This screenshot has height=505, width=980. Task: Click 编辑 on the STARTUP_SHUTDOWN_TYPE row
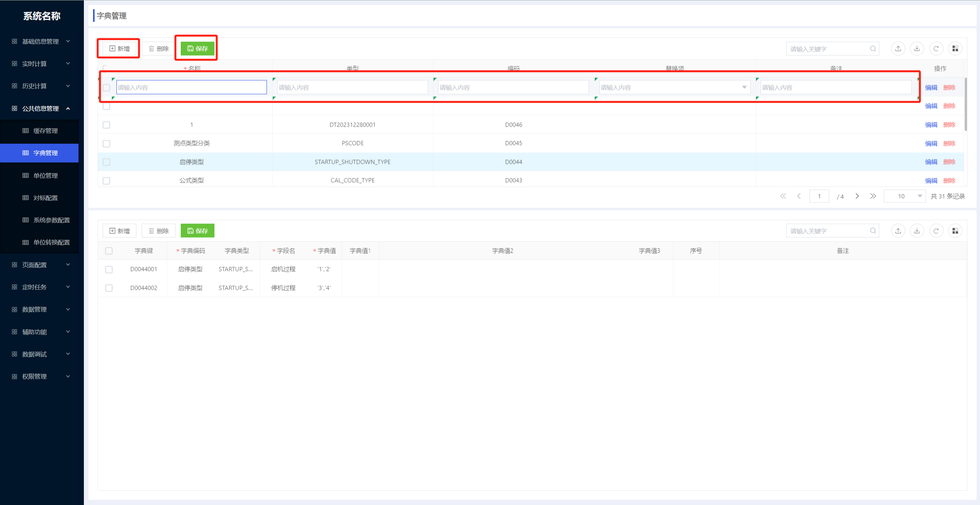point(931,162)
